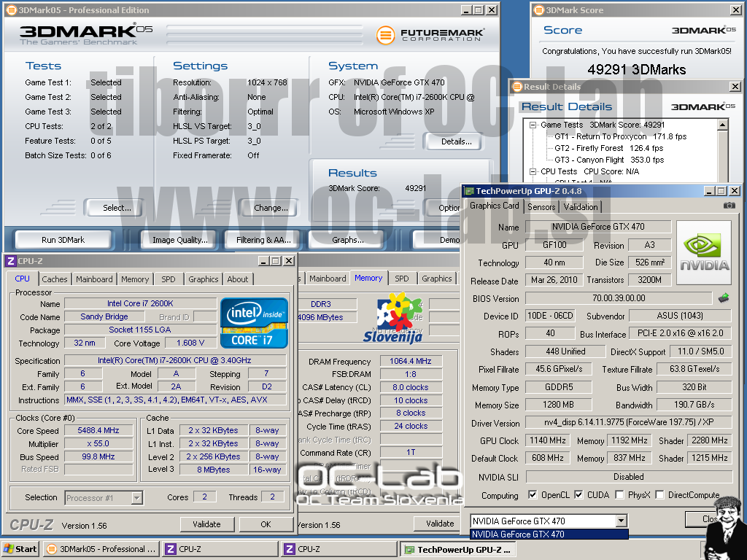Click the Intel Core i7 logo in CPU-Z
Viewport: 747px width, 560px height.
254,323
